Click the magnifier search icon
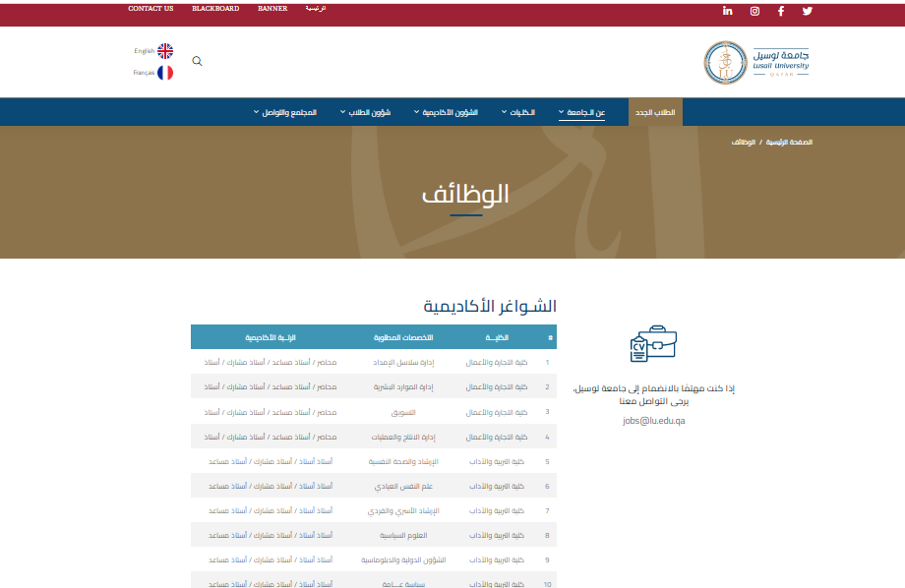 tap(197, 61)
